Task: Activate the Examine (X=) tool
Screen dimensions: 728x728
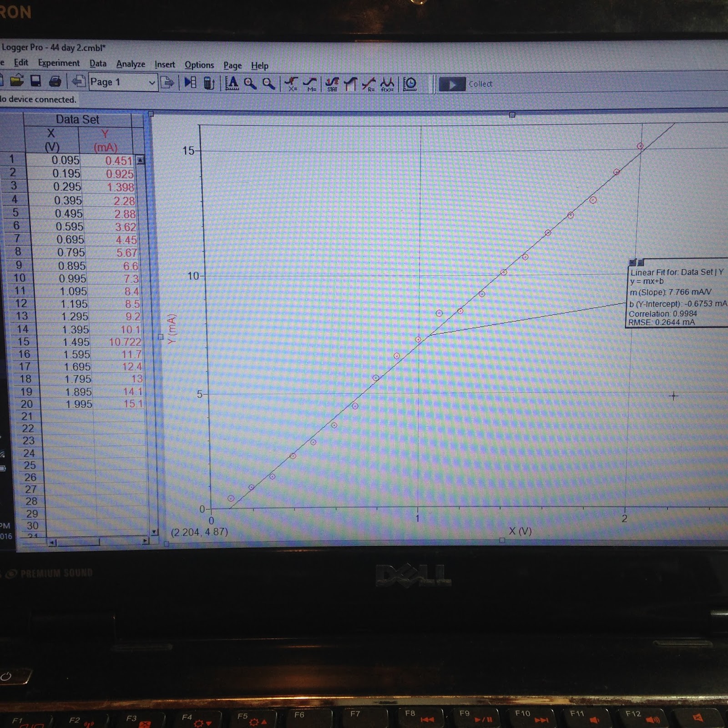Action: click(x=291, y=84)
